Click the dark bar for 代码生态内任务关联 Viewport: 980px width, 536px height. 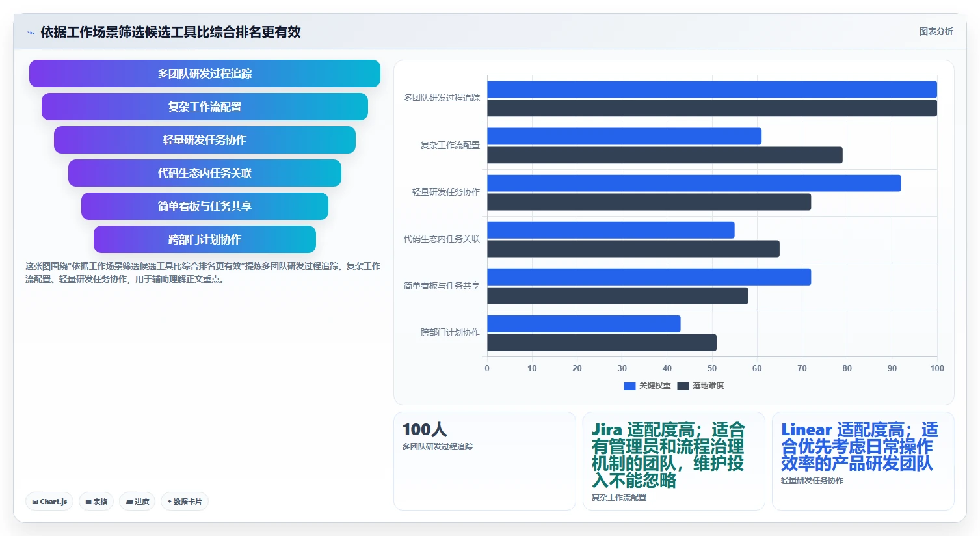click(633, 248)
